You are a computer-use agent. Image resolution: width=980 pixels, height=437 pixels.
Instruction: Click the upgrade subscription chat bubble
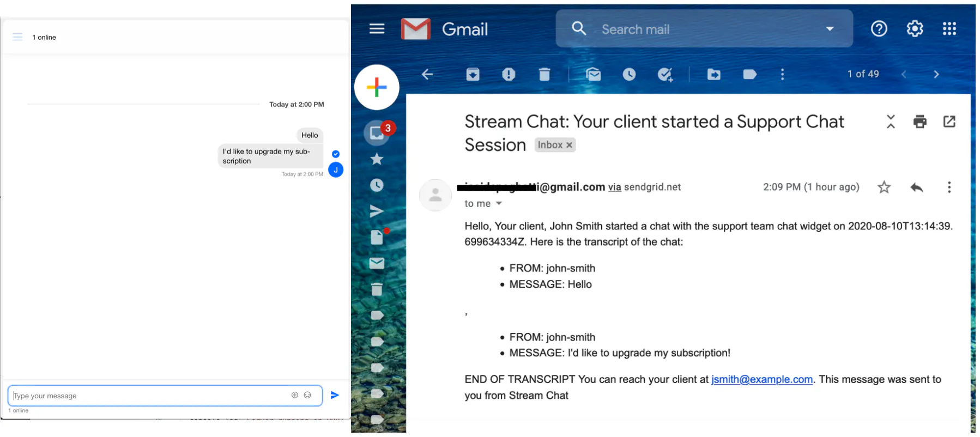pos(270,156)
